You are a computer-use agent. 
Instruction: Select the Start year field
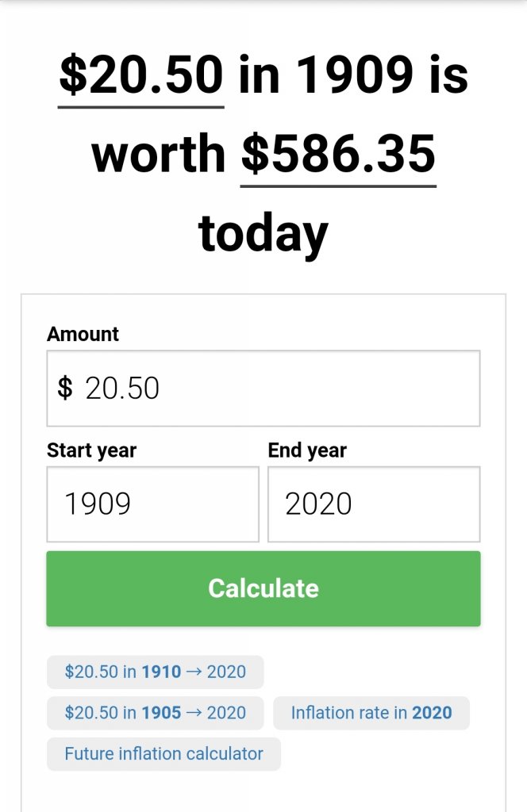pos(152,504)
